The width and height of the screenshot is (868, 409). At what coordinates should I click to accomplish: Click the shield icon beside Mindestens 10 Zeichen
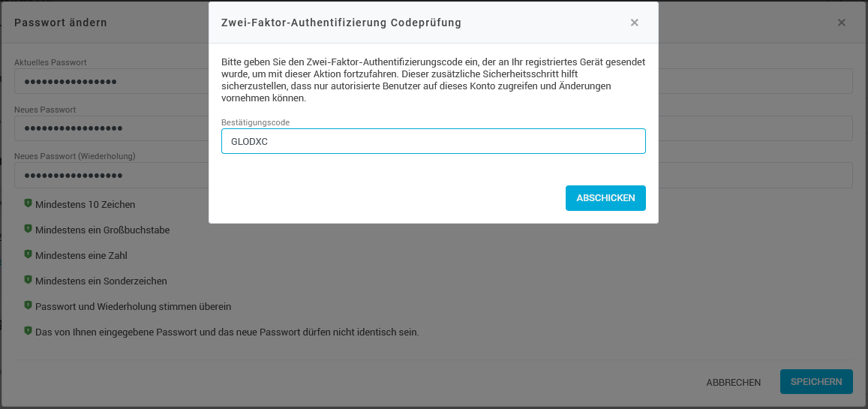pyautogui.click(x=28, y=203)
